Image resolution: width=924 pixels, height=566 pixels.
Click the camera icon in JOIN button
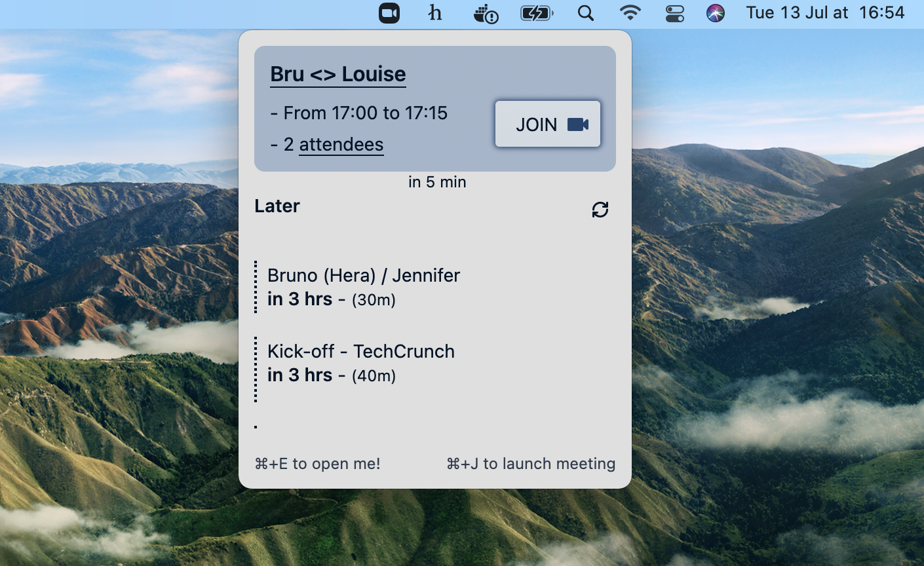tap(578, 124)
